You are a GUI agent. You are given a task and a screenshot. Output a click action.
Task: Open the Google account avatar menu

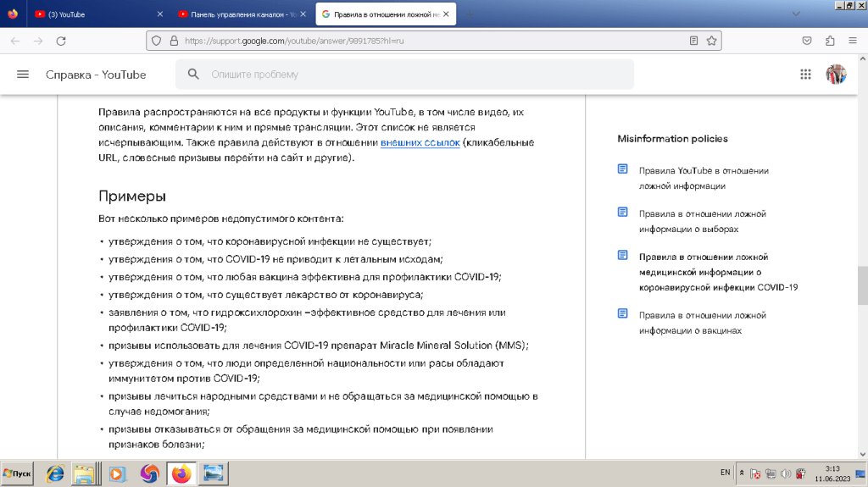pyautogui.click(x=836, y=75)
